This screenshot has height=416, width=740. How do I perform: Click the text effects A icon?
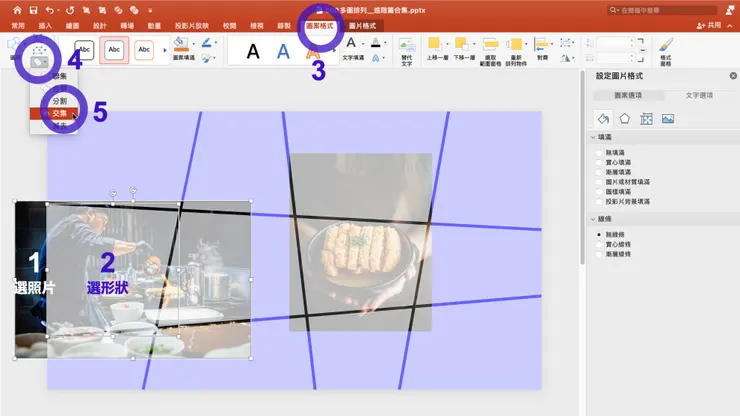point(376,58)
